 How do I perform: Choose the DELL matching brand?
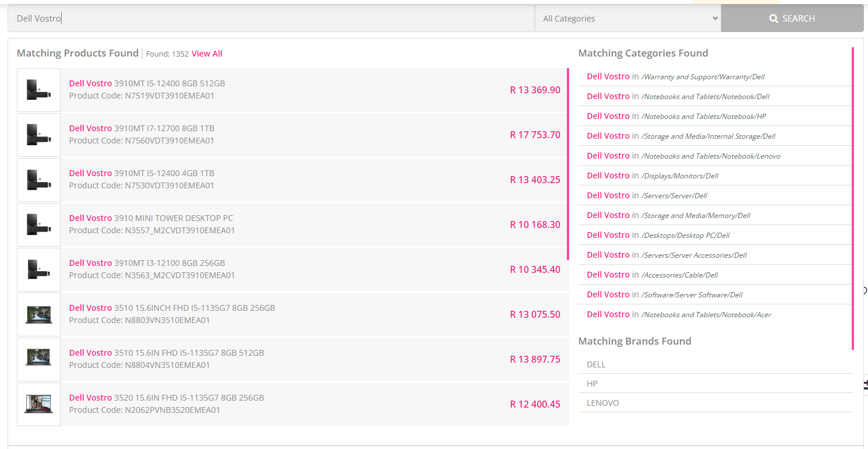(596, 364)
